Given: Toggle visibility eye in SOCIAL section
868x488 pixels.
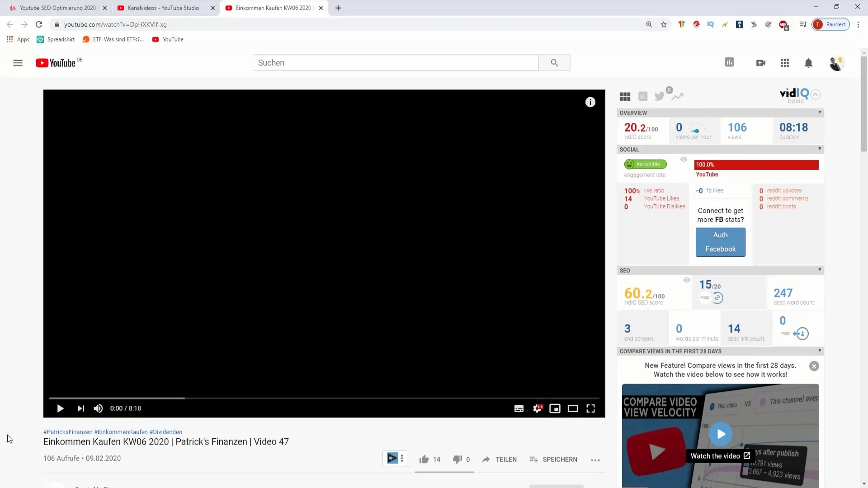Looking at the screenshot, I should [684, 160].
